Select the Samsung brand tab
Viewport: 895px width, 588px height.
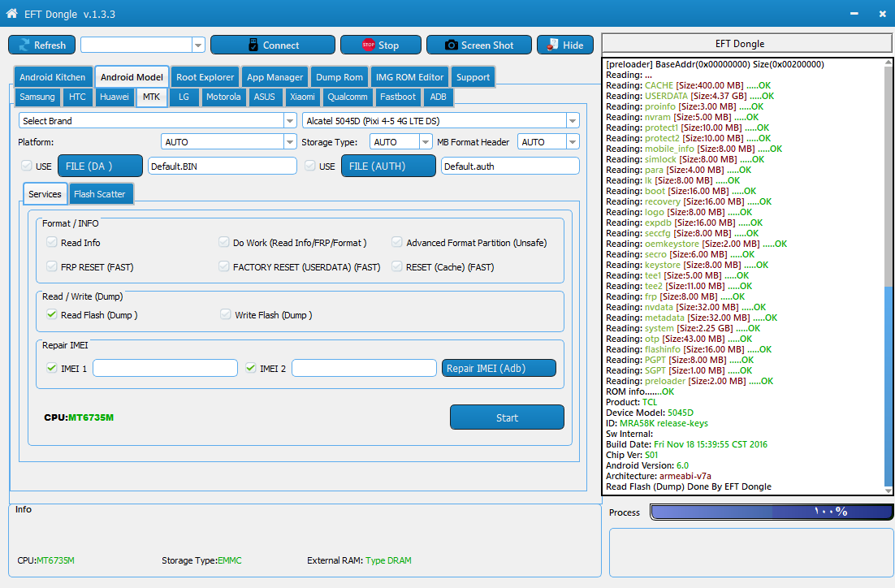[37, 97]
